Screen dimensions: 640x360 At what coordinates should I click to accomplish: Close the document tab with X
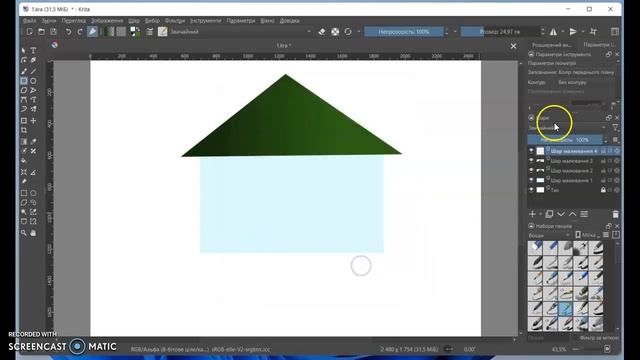point(513,46)
